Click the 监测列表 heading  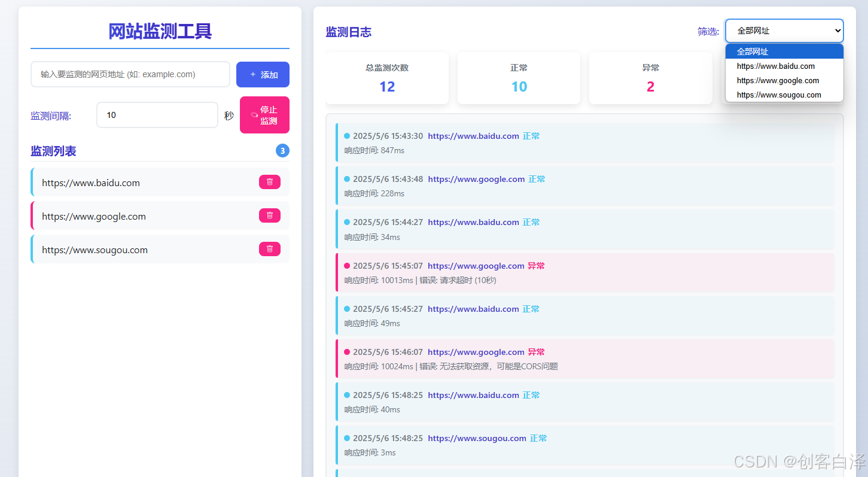(53, 151)
